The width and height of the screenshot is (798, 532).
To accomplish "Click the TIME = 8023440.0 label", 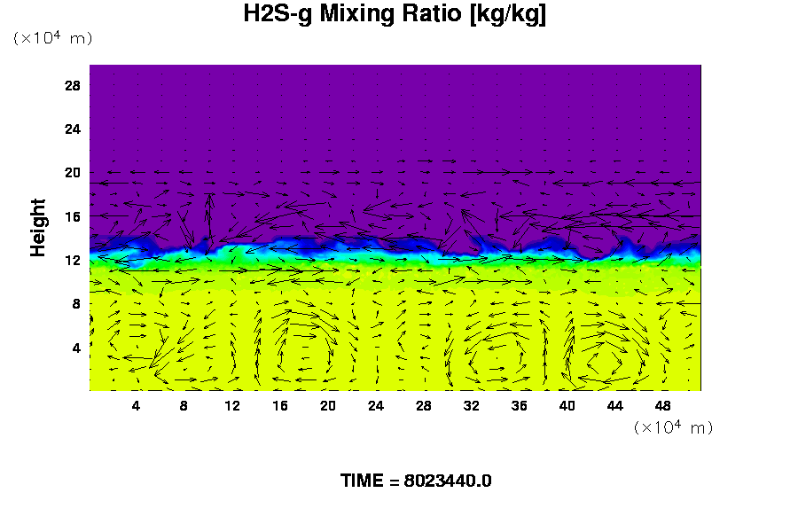I will [x=416, y=481].
